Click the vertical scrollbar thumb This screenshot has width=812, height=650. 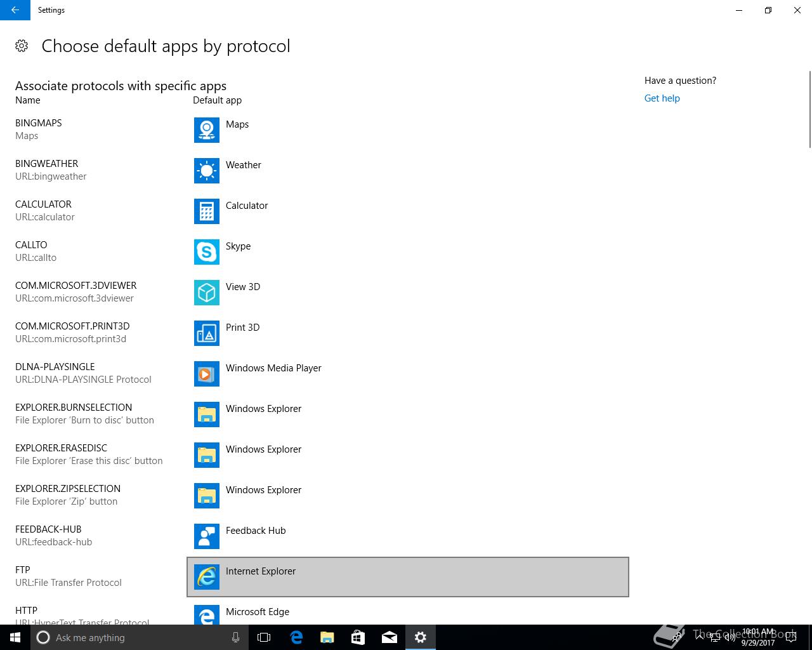pyautogui.click(x=809, y=109)
